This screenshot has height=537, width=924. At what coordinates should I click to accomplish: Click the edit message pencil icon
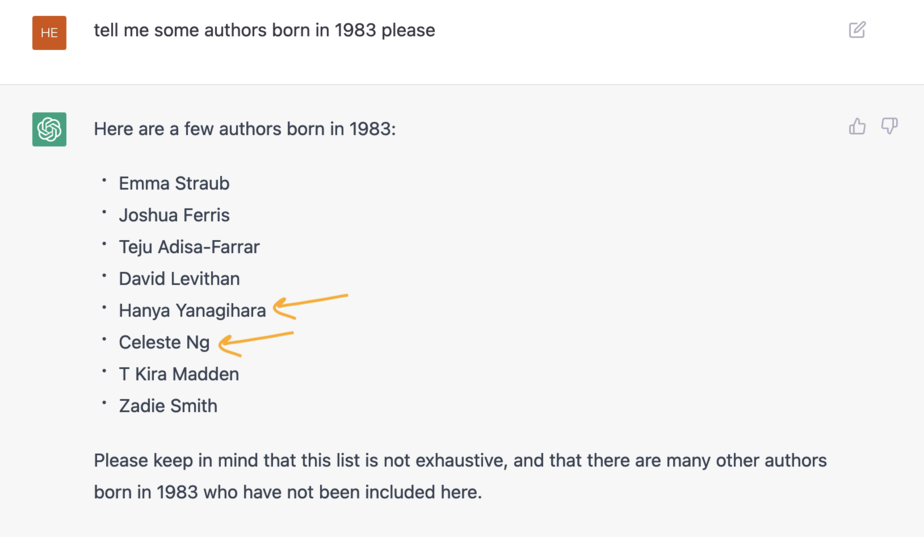click(857, 29)
